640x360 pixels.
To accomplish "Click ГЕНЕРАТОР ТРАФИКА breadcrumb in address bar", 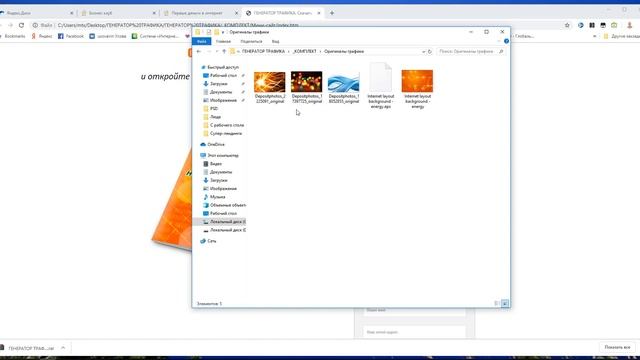I will pyautogui.click(x=263, y=52).
